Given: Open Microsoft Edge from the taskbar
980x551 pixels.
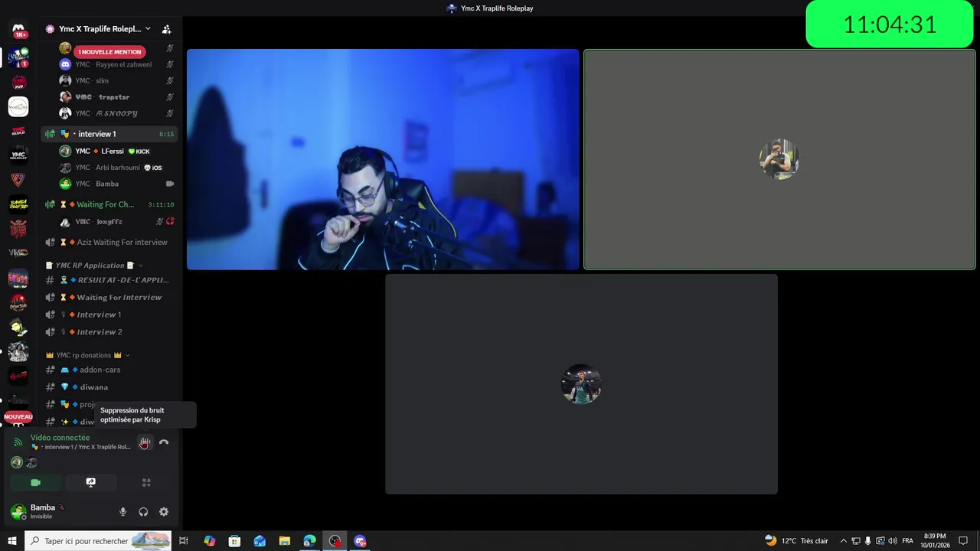Looking at the screenshot, I should tap(309, 541).
